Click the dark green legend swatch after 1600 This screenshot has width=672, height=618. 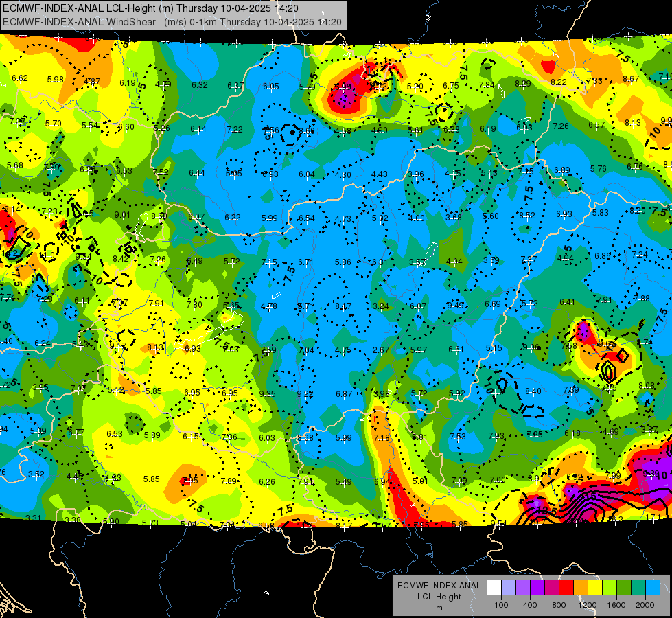coord(624,588)
